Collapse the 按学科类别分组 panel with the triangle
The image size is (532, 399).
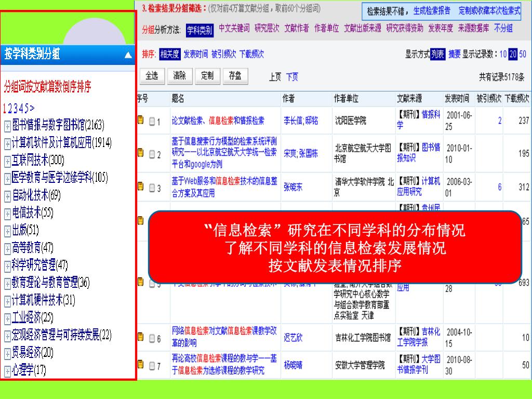click(128, 55)
